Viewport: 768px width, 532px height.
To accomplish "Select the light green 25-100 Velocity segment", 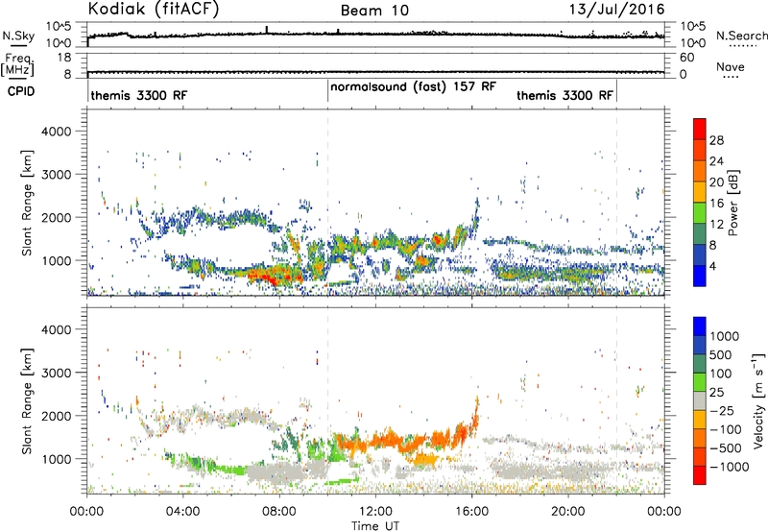I will pos(700,382).
